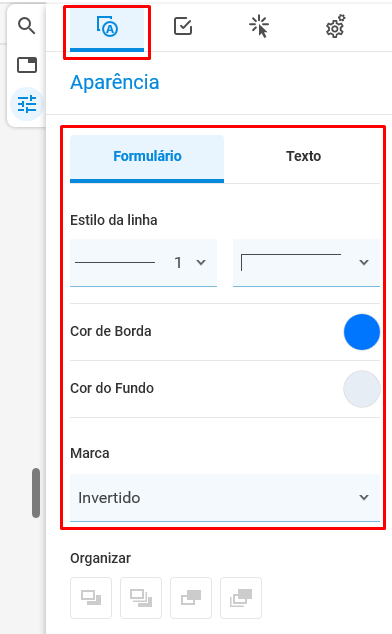392x634 pixels.
Task: Click the third Organizar arrange icon
Action: click(x=191, y=598)
